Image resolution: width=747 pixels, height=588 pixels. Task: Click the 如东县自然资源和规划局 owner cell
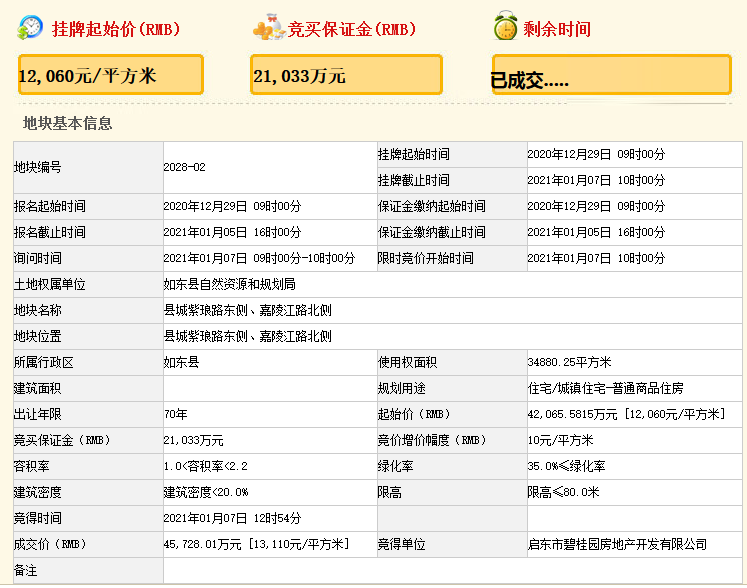coord(229,284)
